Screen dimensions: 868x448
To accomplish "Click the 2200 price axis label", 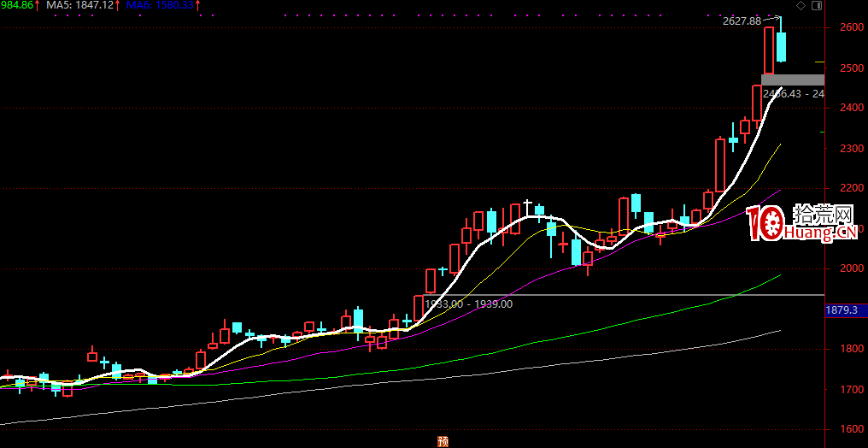I will coord(850,188).
